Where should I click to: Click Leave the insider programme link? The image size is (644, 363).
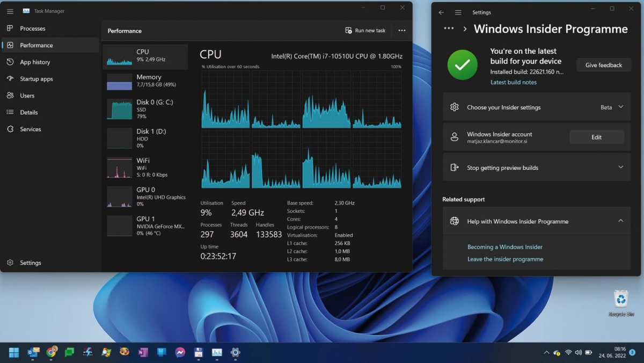click(505, 259)
